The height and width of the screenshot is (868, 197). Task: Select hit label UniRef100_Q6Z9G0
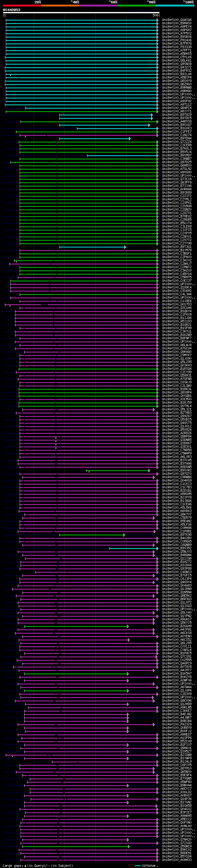[x=176, y=84]
